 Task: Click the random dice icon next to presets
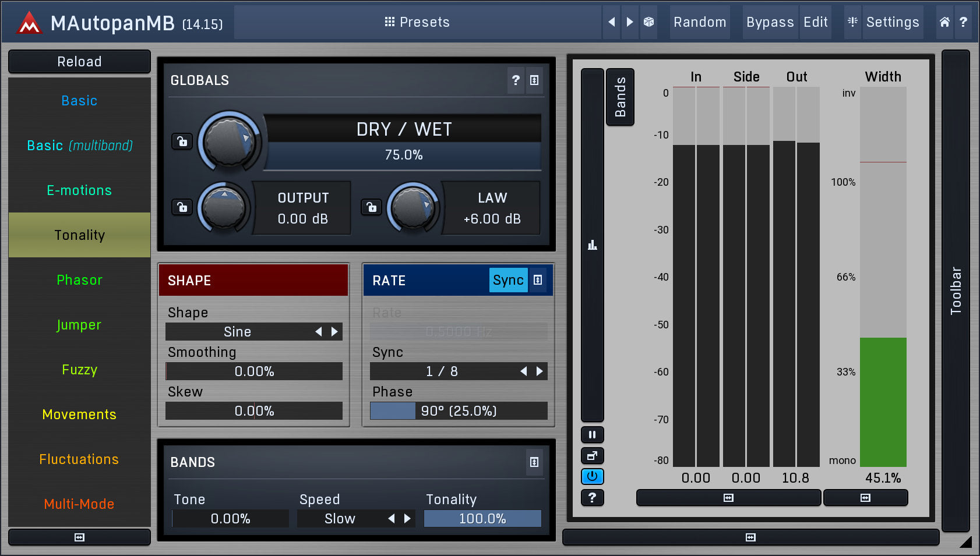click(648, 22)
